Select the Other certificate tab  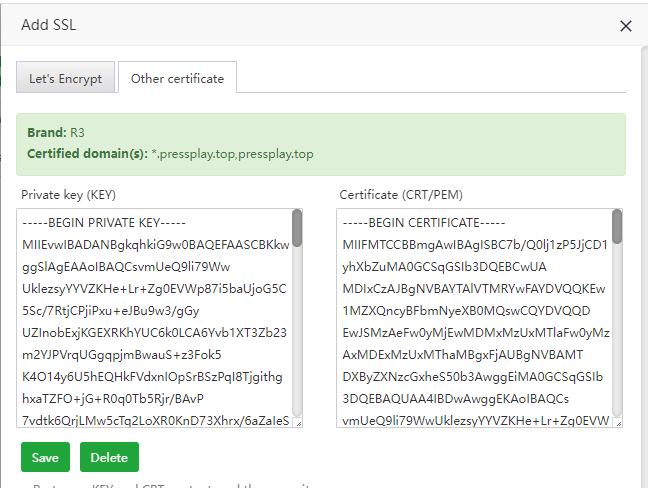(177, 78)
